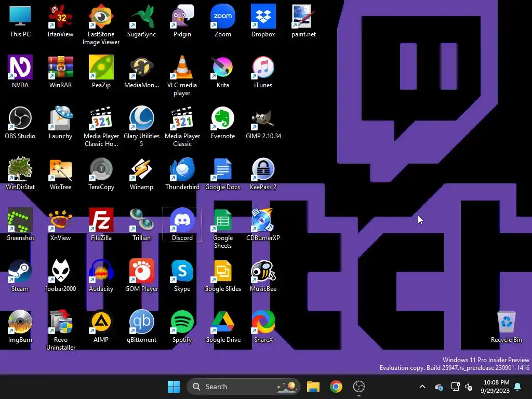Select the iTunes desktop shortcut
Screen dimensions: 532x399
click(263, 72)
